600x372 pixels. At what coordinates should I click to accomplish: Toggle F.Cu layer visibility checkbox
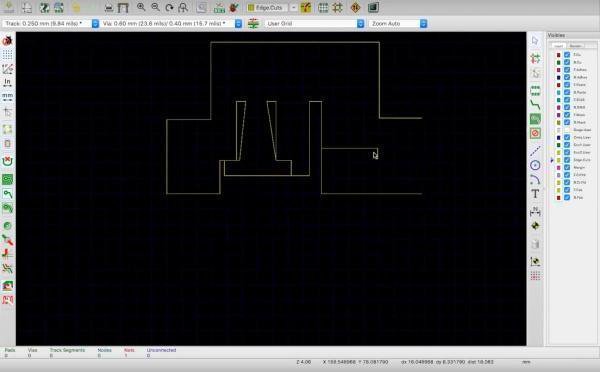click(567, 55)
